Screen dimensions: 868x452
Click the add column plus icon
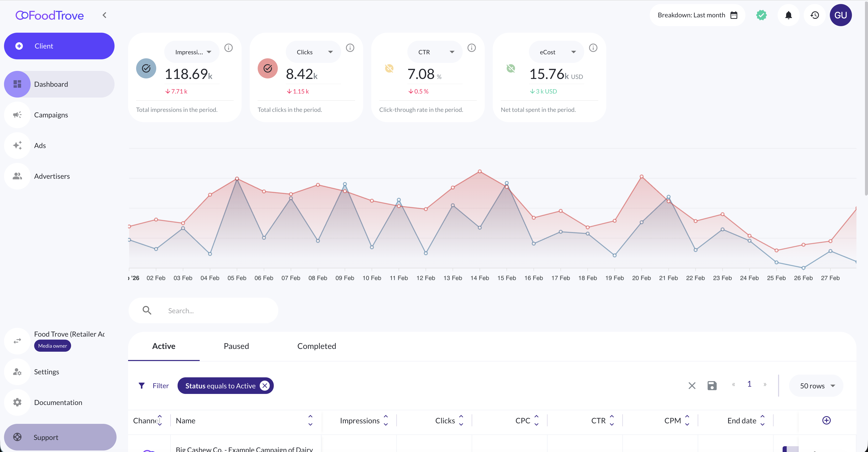coord(826,420)
